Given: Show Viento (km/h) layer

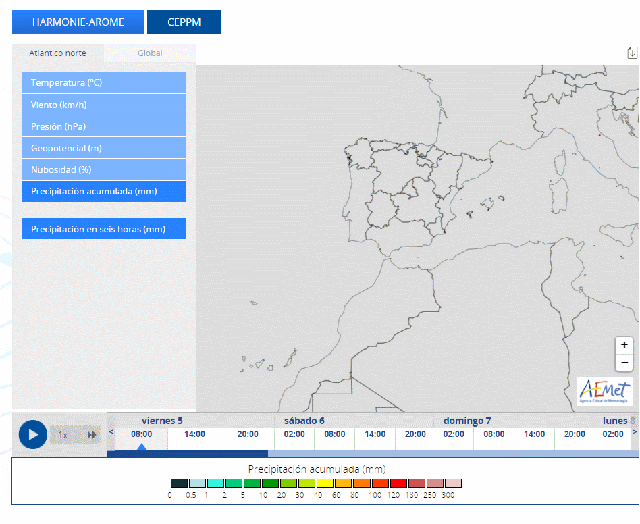Looking at the screenshot, I should (104, 104).
